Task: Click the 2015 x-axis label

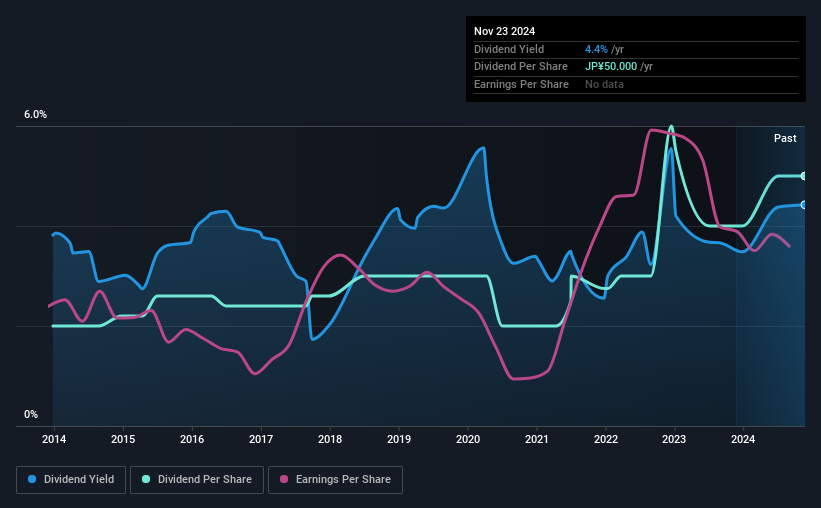Action: click(123, 439)
